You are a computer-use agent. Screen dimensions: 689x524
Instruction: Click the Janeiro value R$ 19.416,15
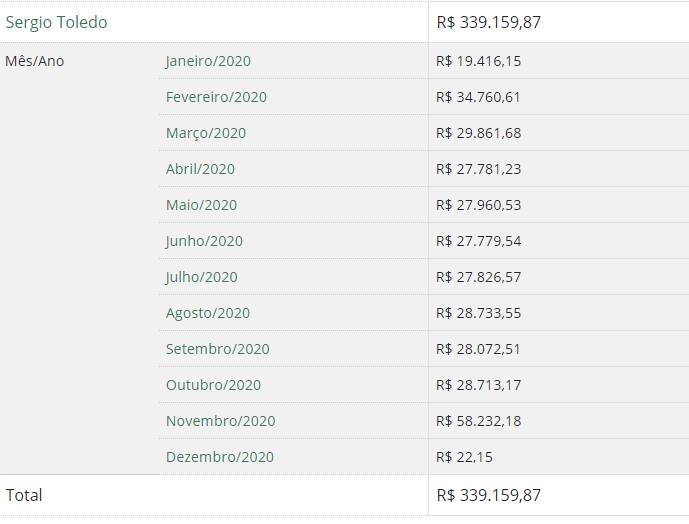[479, 61]
